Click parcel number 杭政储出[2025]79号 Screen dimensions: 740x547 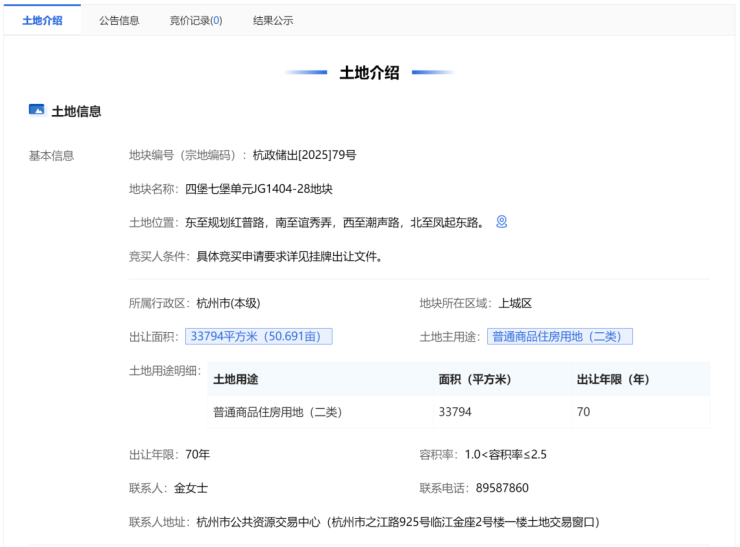click(304, 155)
